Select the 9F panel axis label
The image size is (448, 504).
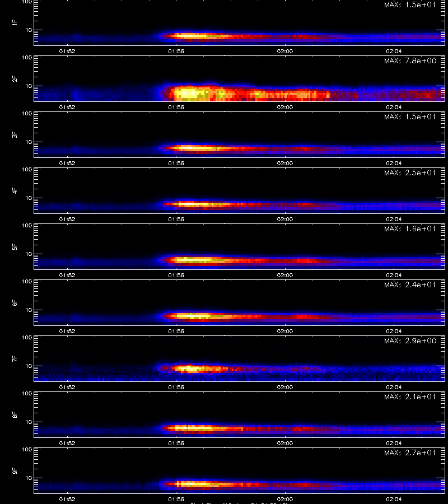15,470
